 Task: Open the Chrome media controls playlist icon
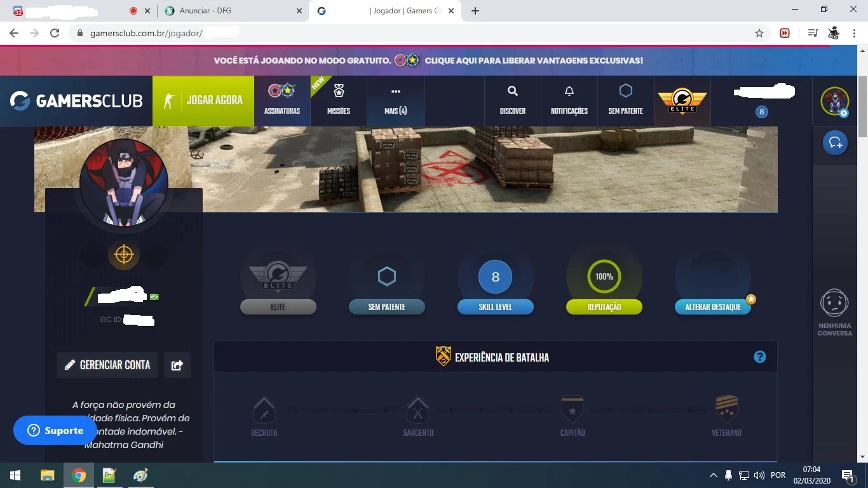tap(813, 33)
